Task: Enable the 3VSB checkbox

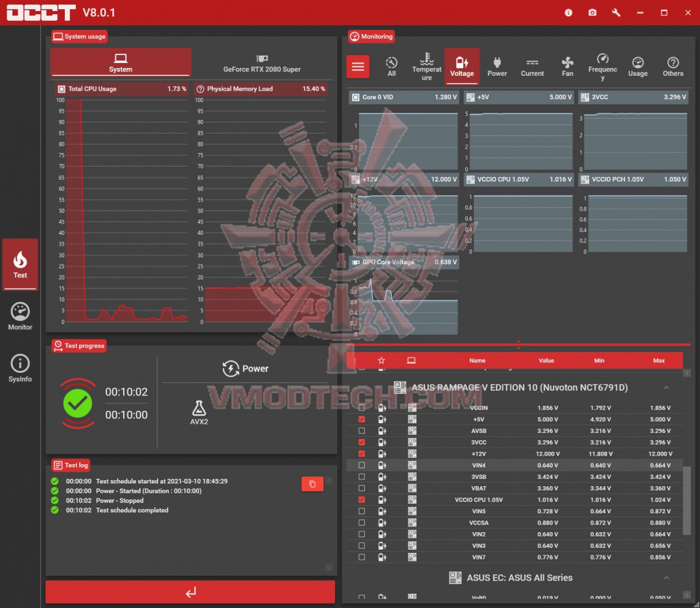Action: tap(362, 477)
